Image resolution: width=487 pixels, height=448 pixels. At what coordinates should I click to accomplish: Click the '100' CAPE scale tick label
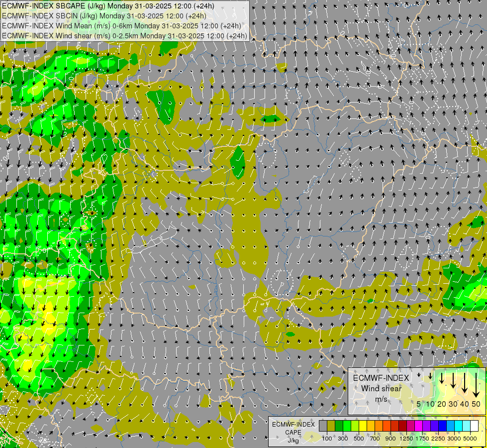pos(327,439)
